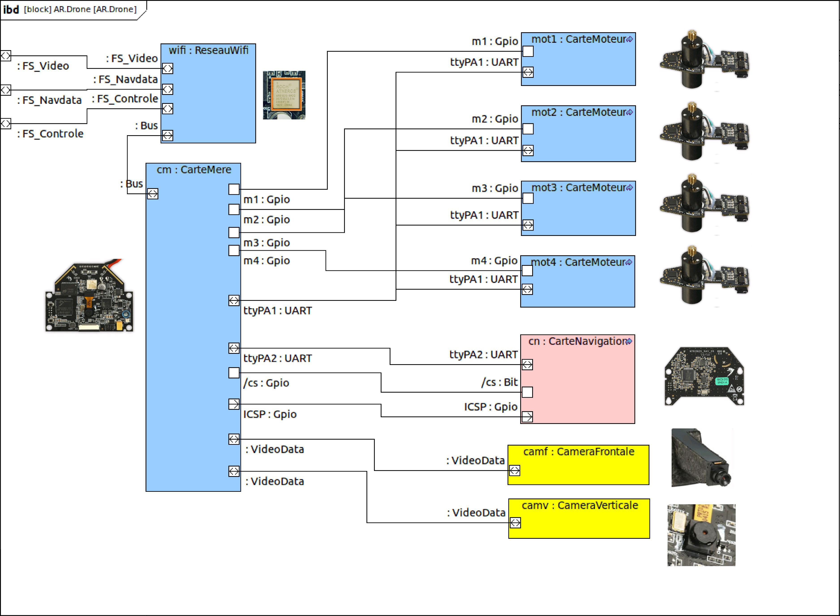This screenshot has height=616, width=840.
Task: Click the ttyPA1 UART port on CarteMere
Action: (x=234, y=301)
